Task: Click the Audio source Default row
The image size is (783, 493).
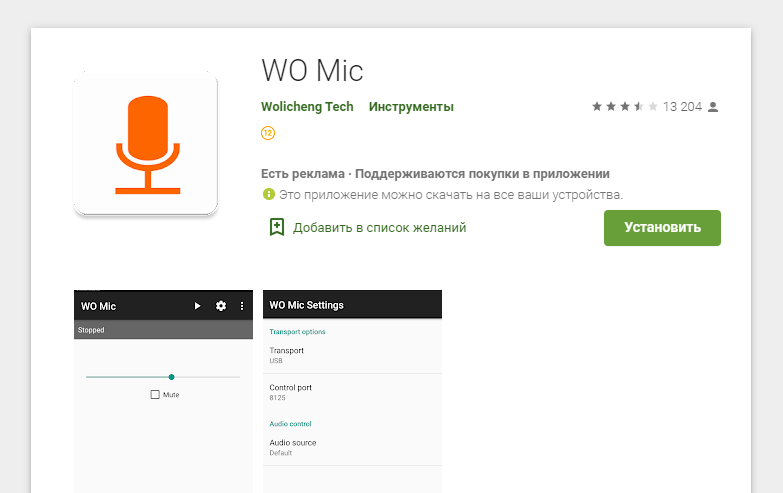Action: 353,448
